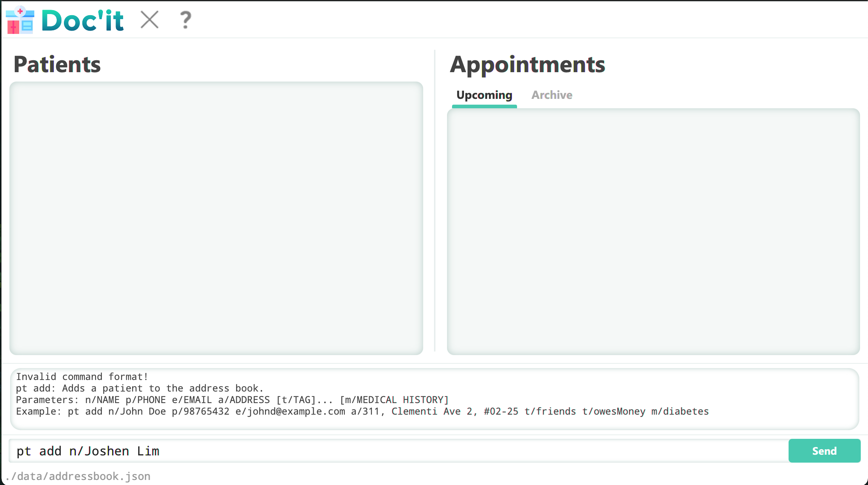This screenshot has width=868, height=485.
Task: Click the Doc'it title text
Action: pos(83,21)
